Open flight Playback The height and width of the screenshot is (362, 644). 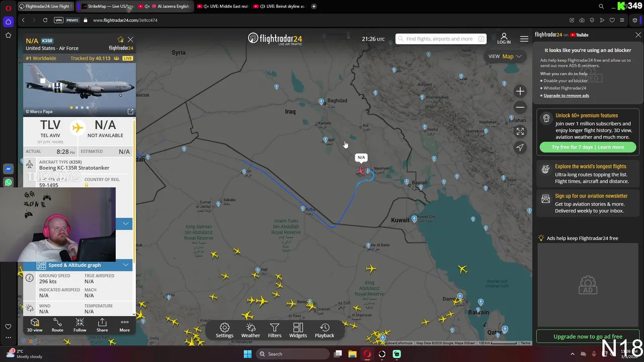coord(325,330)
